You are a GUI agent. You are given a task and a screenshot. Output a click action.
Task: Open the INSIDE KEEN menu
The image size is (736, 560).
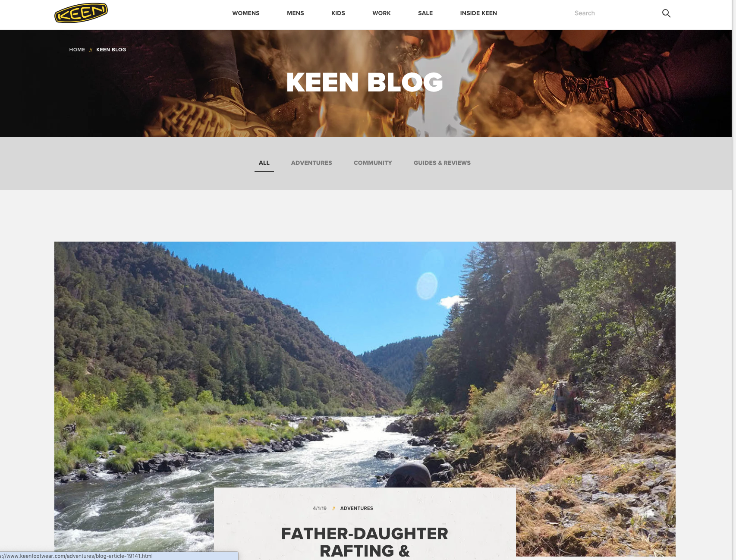(x=478, y=13)
